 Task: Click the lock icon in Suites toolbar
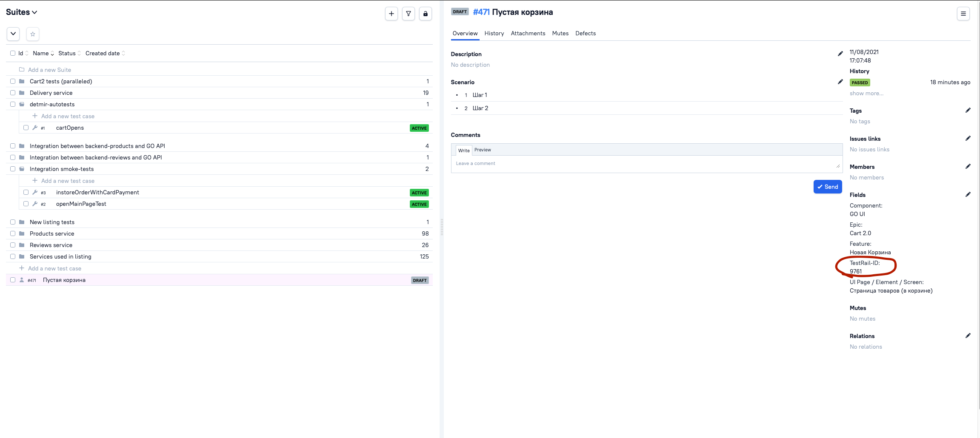(x=425, y=14)
